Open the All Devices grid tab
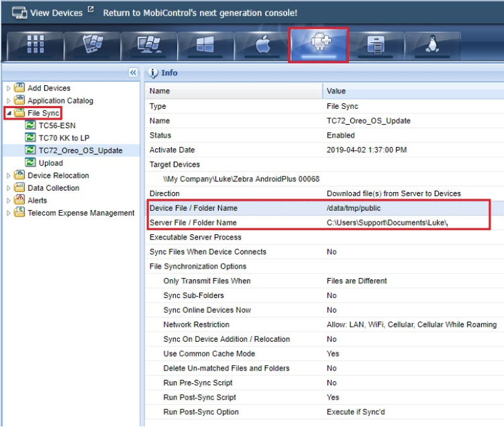 coord(36,45)
